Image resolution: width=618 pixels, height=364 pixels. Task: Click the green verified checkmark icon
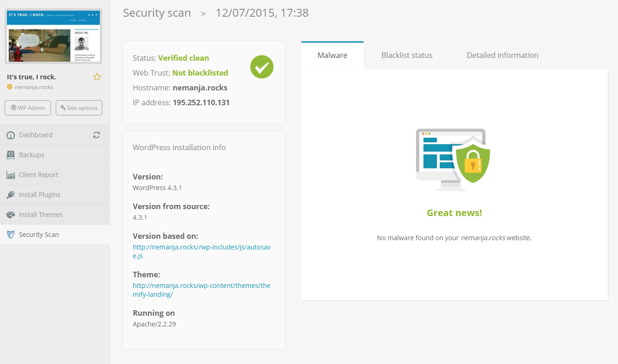click(262, 67)
